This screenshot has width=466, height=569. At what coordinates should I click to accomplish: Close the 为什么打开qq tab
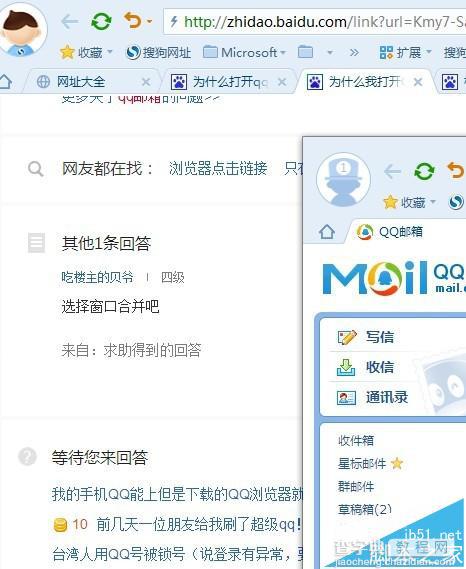click(282, 82)
